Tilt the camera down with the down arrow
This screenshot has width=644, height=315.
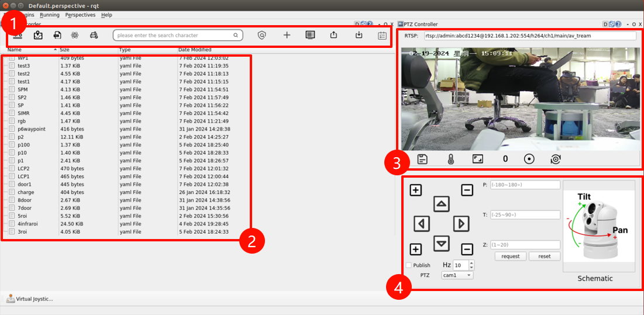tap(442, 244)
